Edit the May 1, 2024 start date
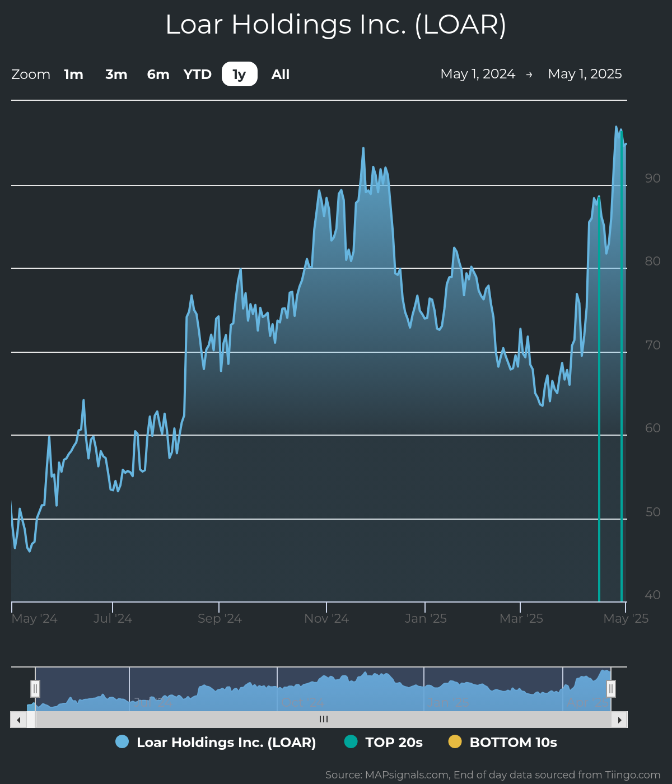 coord(478,74)
